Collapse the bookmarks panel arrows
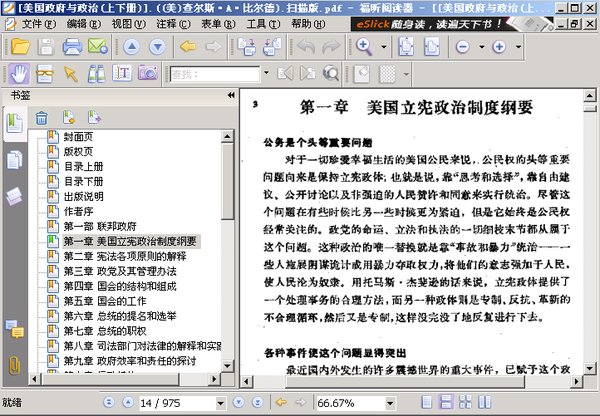 (231, 95)
